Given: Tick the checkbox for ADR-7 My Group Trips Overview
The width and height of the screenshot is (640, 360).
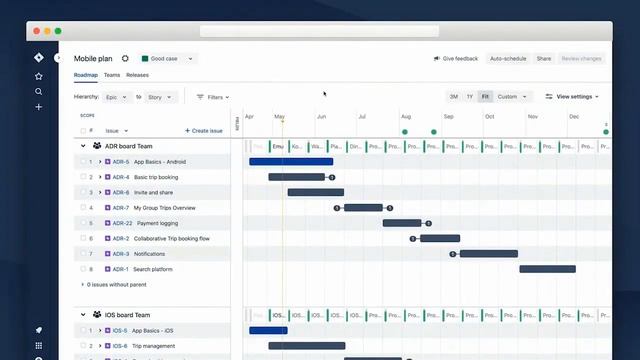Looking at the screenshot, I should [x=83, y=208].
